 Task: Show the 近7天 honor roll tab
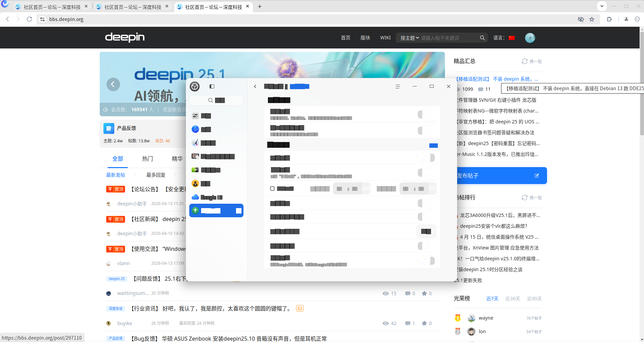tap(492, 299)
